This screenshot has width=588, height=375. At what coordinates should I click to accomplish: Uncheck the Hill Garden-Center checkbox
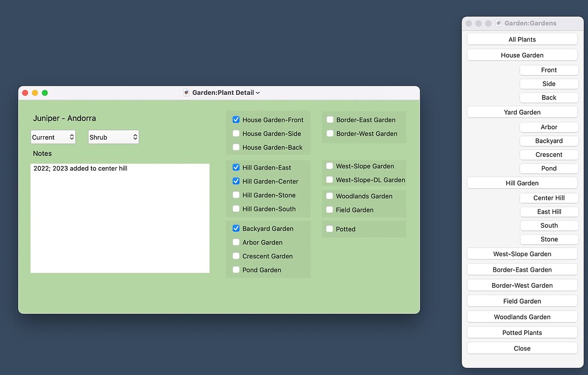click(235, 181)
